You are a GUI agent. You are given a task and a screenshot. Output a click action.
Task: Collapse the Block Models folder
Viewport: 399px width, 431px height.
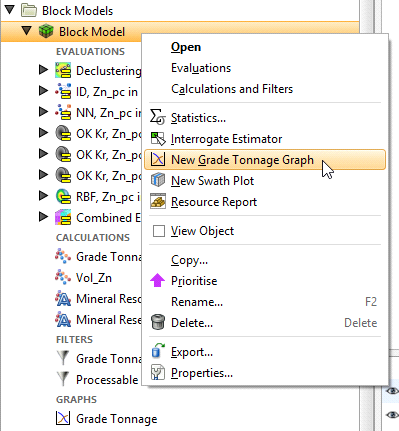coord(10,10)
